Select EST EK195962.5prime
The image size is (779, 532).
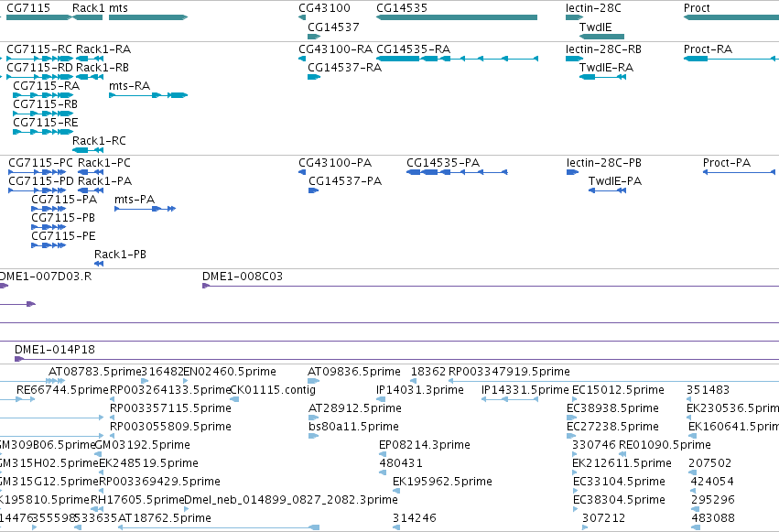point(396,491)
